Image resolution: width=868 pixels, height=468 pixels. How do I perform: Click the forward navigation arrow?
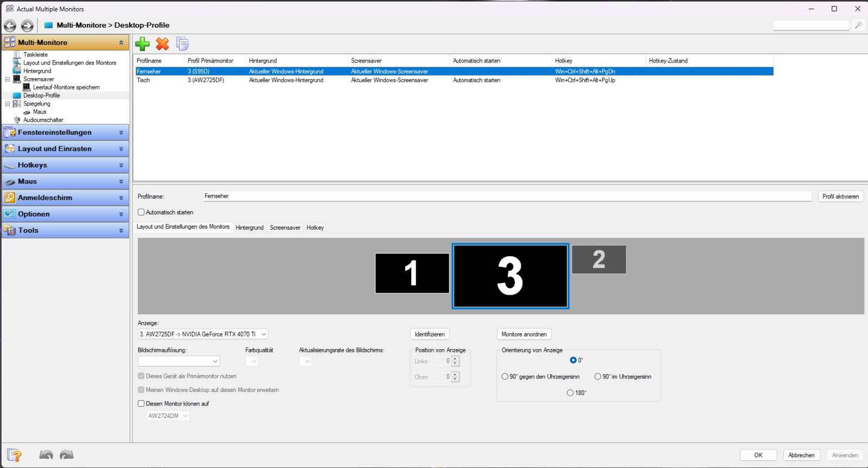click(x=27, y=26)
